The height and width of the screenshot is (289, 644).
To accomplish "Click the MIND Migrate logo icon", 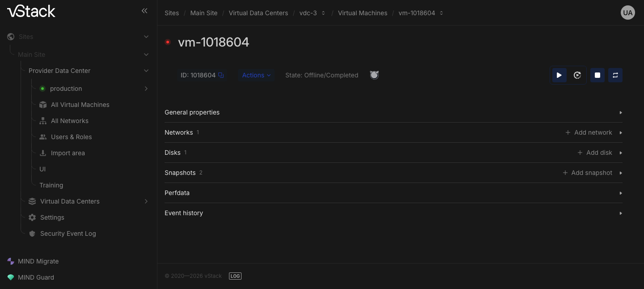I will click(11, 261).
